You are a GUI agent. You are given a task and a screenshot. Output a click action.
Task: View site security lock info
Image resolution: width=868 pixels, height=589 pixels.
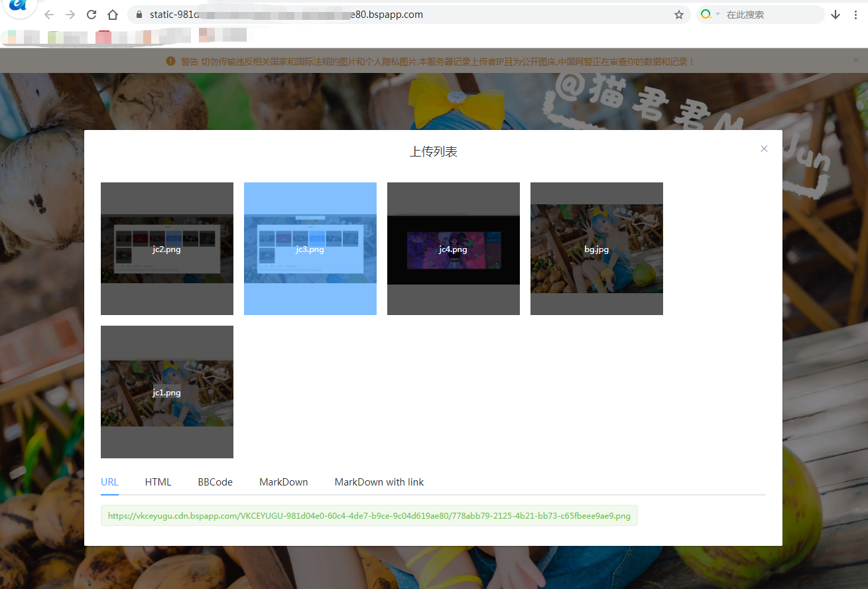pos(139,15)
